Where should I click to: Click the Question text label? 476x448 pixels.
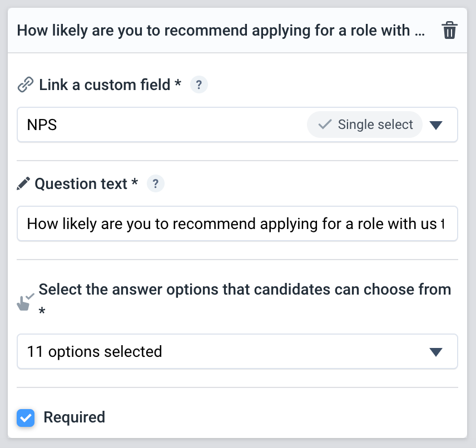[86, 183]
